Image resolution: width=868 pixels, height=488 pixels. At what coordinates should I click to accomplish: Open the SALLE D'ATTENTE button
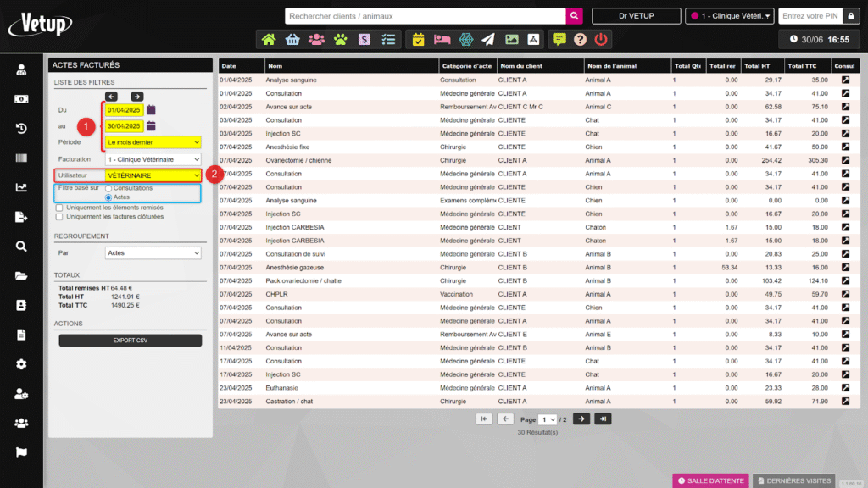[709, 480]
